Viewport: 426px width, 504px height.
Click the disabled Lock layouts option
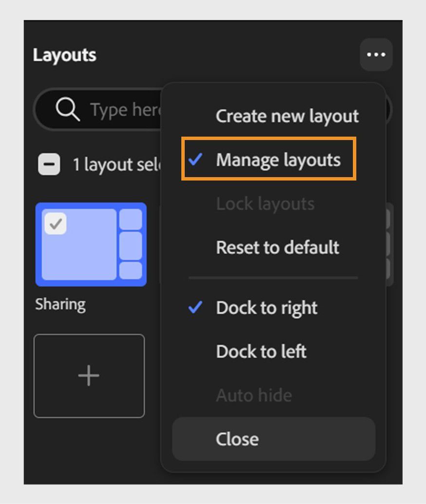[x=265, y=204]
